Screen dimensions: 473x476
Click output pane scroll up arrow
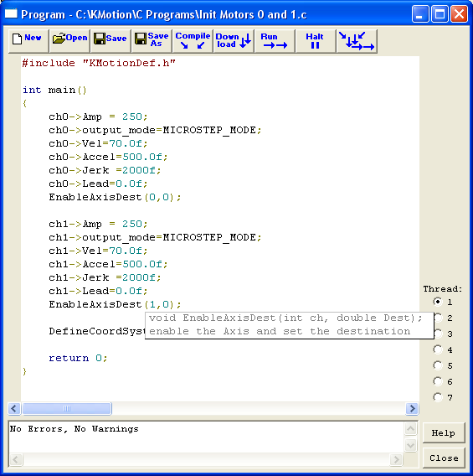pyautogui.click(x=410, y=428)
